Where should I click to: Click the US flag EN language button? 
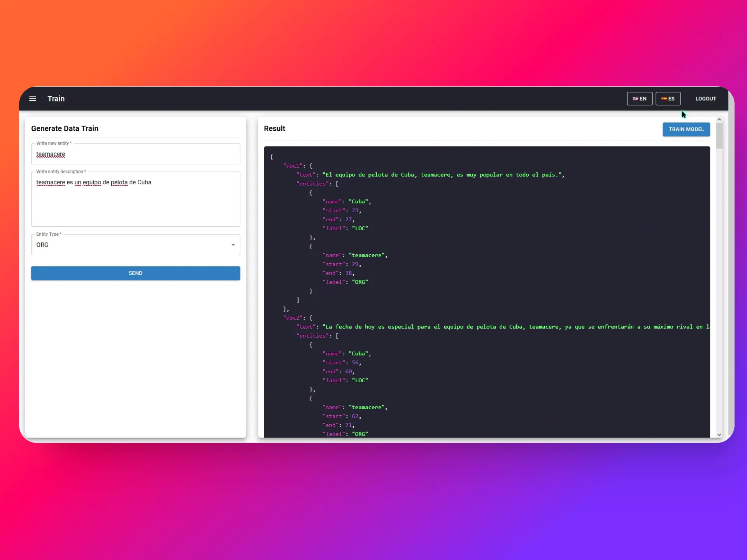tap(639, 99)
